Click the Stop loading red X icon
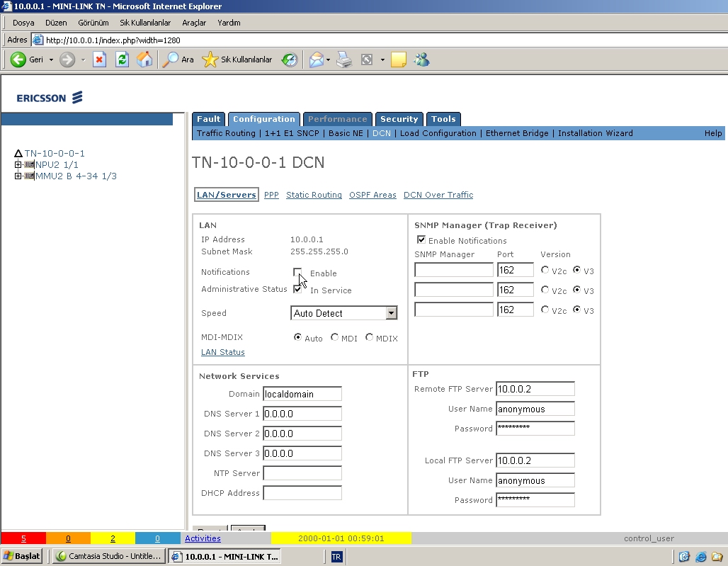728x566 pixels. (x=99, y=60)
